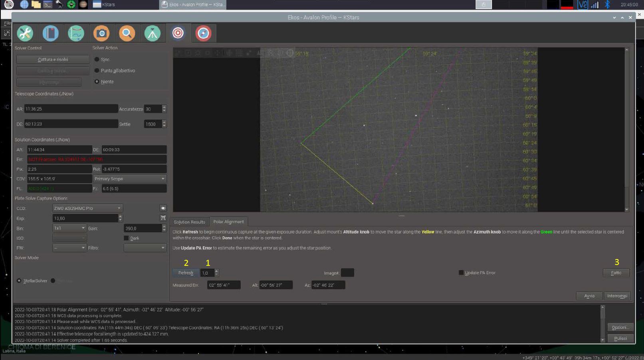Launch the telescope app icon in taskbar
This screenshot has height=360, width=644.
point(59,4)
